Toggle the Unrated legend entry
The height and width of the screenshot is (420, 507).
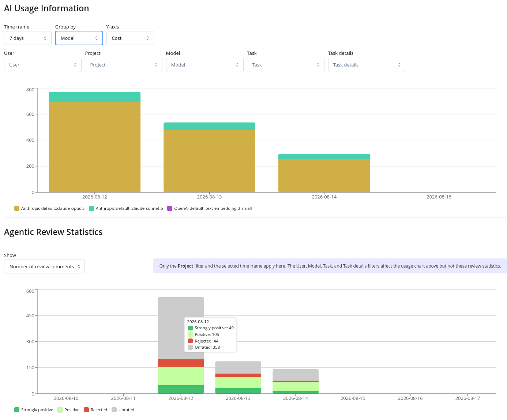tap(123, 410)
